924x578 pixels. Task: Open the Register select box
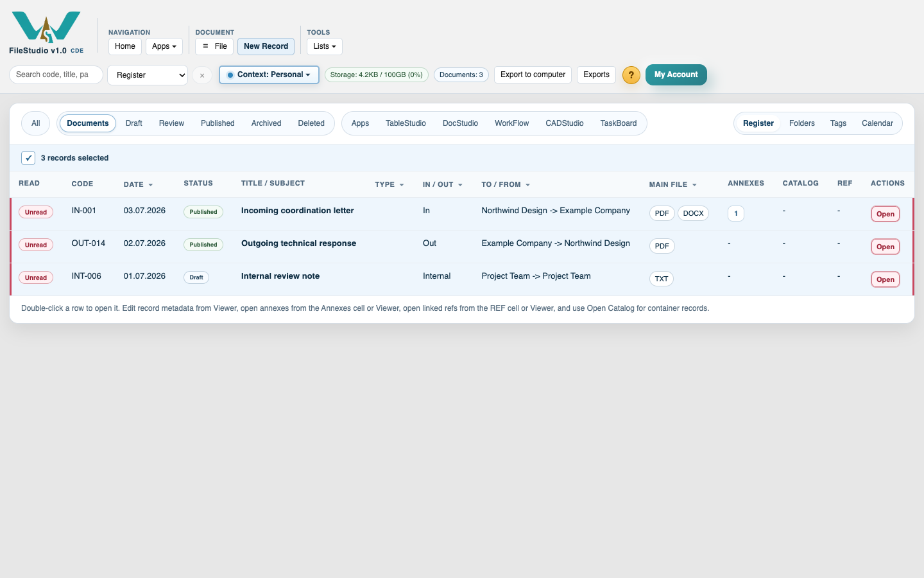[148, 75]
